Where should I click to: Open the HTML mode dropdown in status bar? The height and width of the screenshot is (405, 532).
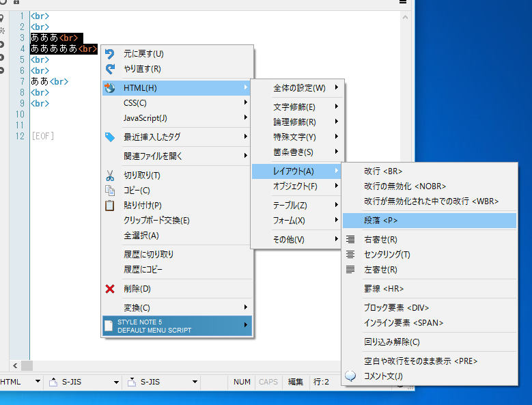38,382
